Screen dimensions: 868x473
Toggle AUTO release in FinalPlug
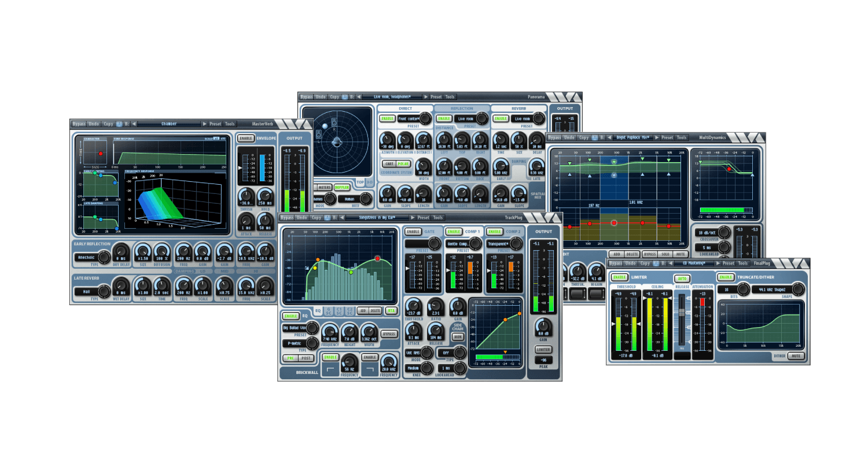pyautogui.click(x=682, y=278)
